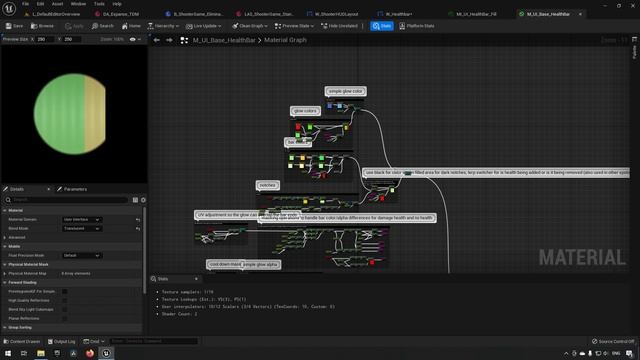Open the Edit menu
Image resolution: width=640 pixels, height=360 pixels.
coord(40,4)
